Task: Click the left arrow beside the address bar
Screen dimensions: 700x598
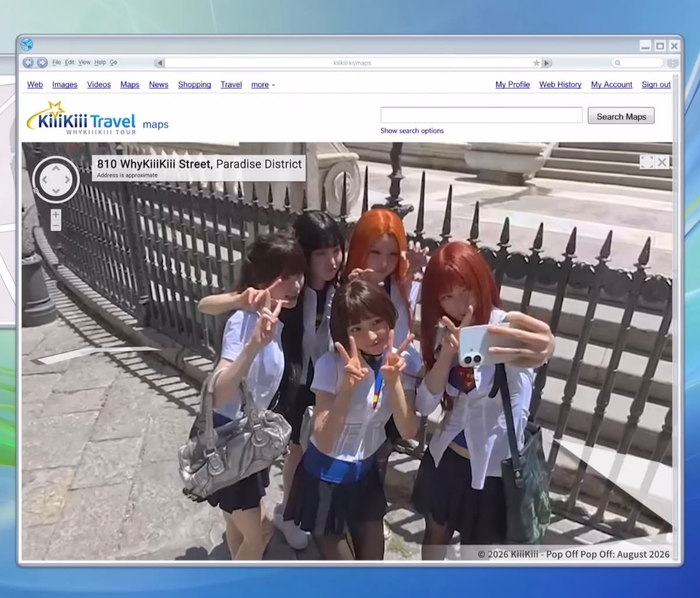Action: coord(159,62)
